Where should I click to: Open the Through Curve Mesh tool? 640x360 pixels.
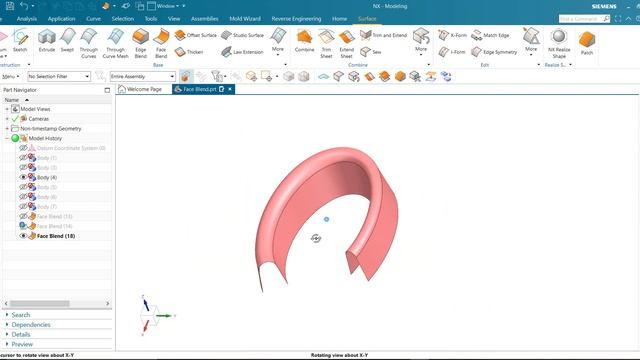(116, 43)
